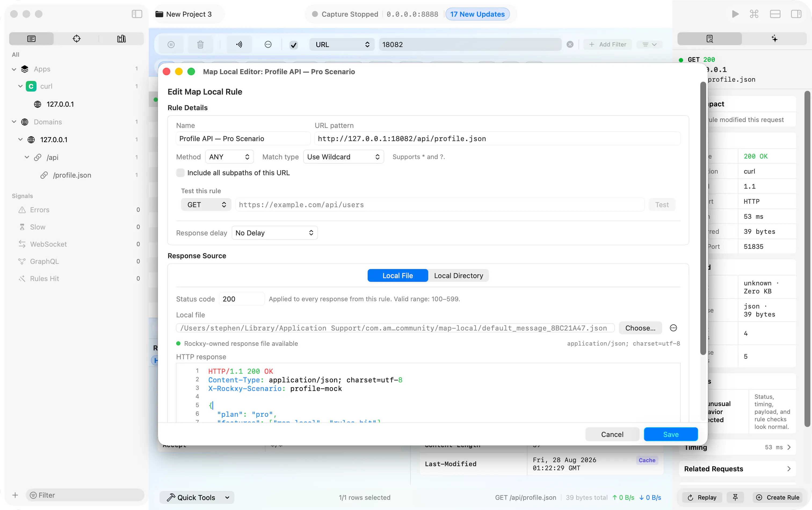
Task: Click the pin icon beside Replay
Action: point(735,497)
